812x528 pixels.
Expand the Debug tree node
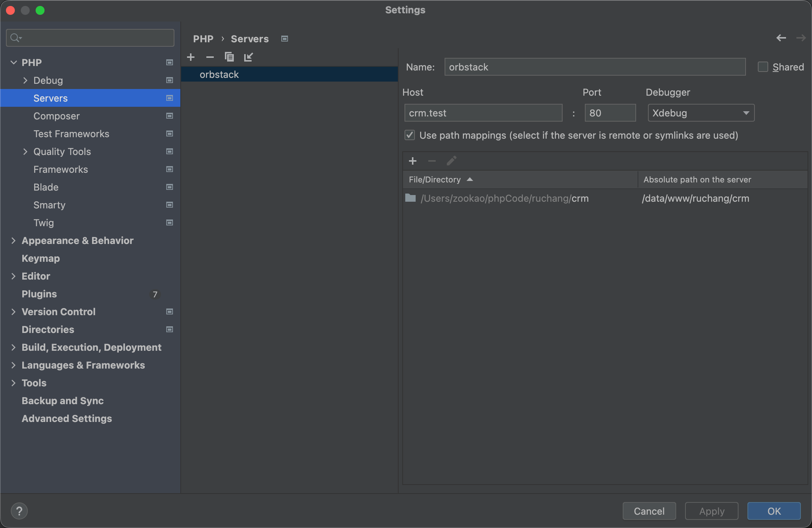pos(25,80)
